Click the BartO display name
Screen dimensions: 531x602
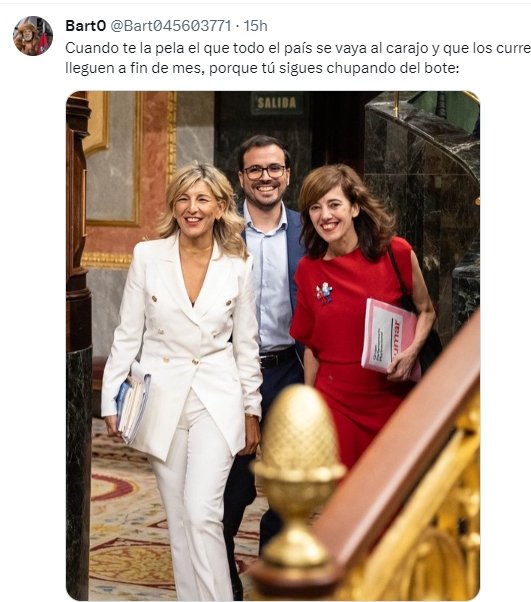[85, 26]
